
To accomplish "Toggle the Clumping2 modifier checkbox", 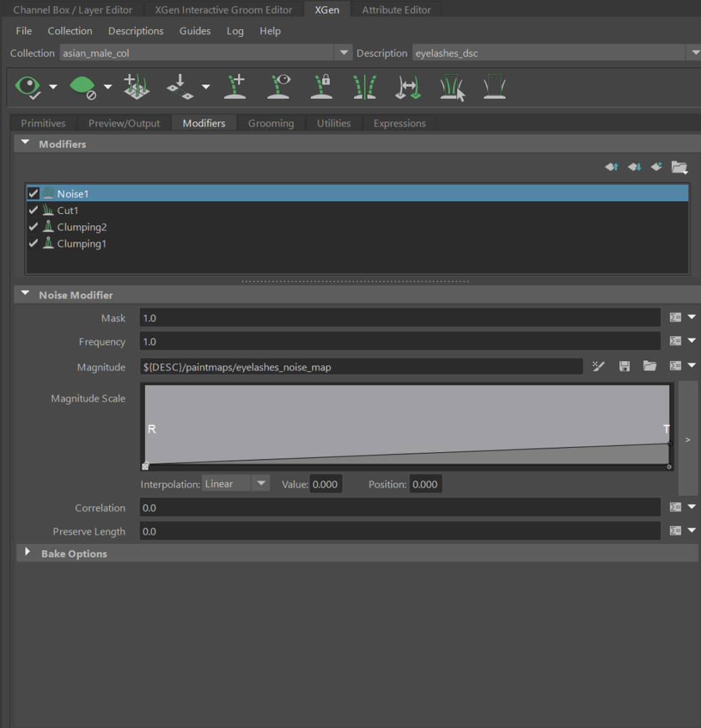I will tap(33, 227).
